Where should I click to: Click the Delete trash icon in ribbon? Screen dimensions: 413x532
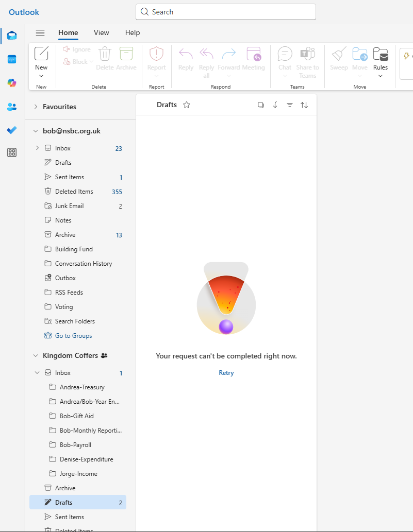[105, 54]
